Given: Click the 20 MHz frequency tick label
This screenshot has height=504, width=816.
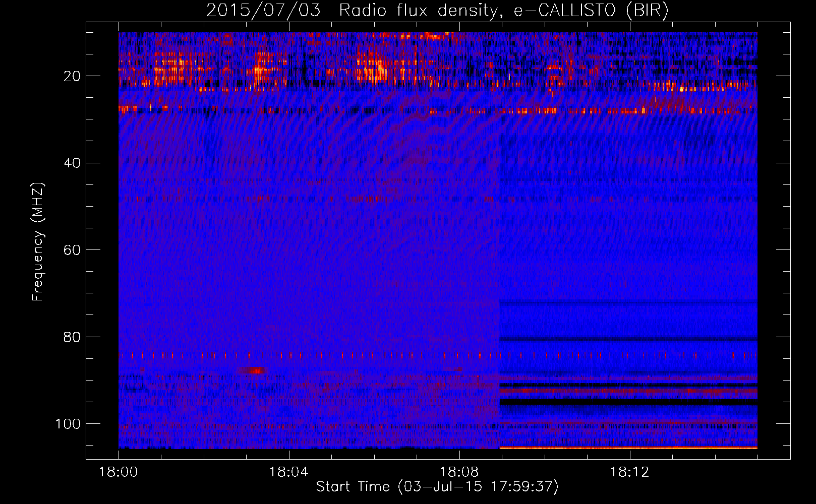Looking at the screenshot, I should point(72,76).
